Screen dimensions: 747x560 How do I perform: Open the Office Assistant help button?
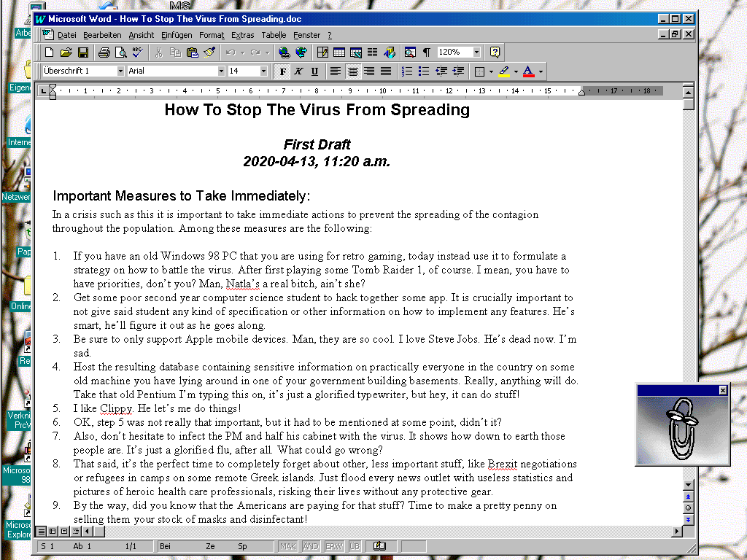point(495,52)
